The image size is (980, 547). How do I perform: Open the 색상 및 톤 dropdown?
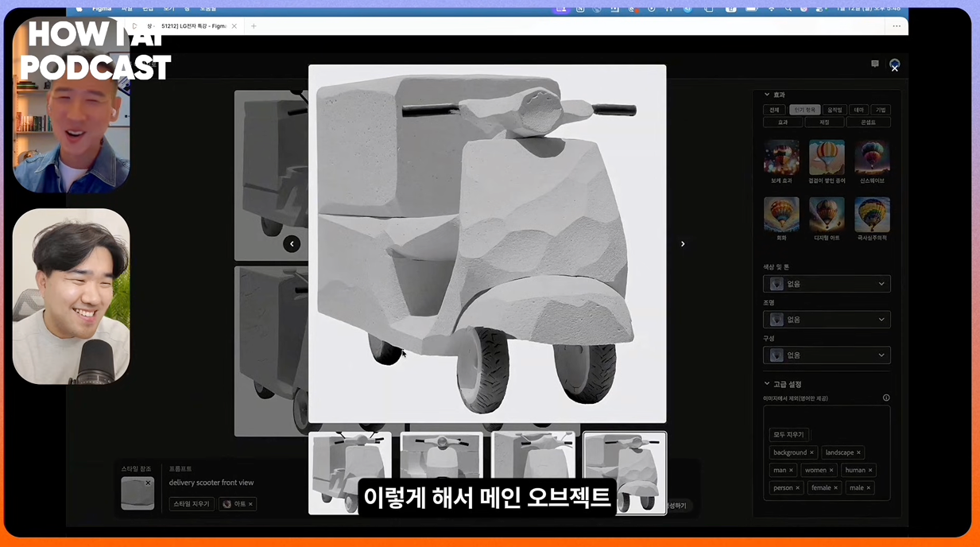coord(827,283)
